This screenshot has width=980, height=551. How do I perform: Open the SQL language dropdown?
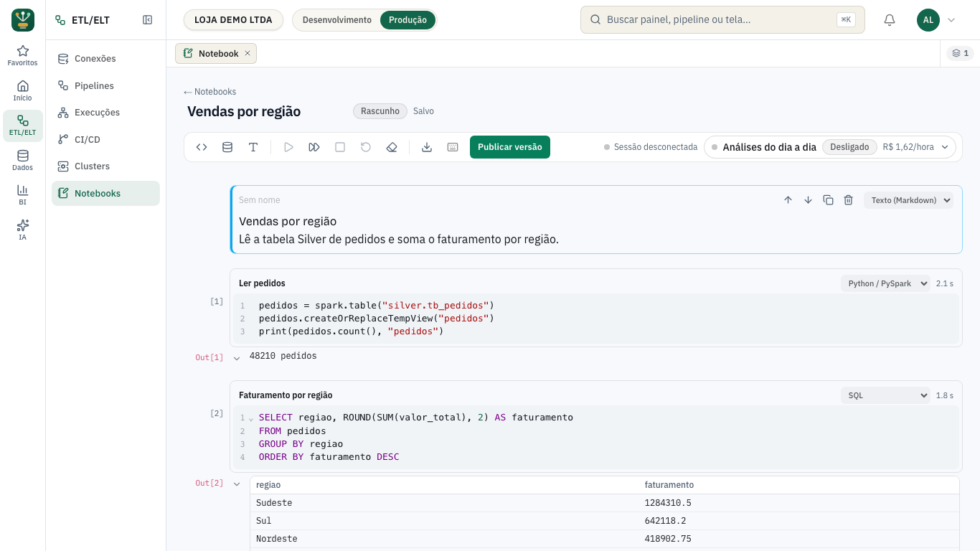pyautogui.click(x=885, y=395)
